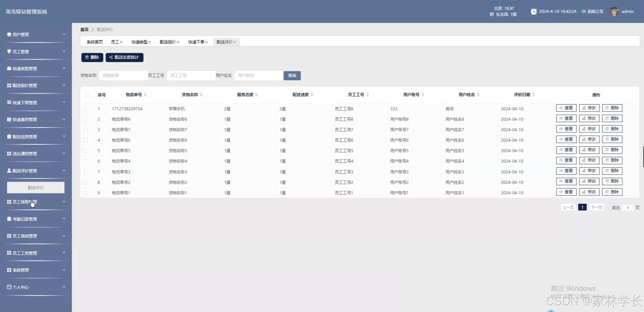
Task: Sort by 评价日期 column arrows
Action: [534, 95]
